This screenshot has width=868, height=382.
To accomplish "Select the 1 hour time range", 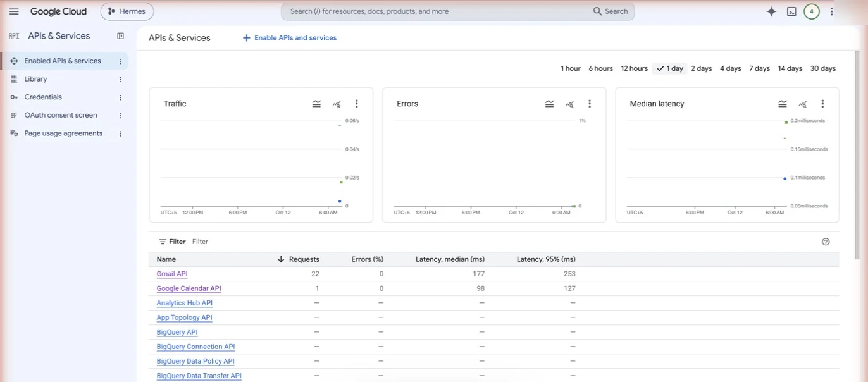I will 571,68.
